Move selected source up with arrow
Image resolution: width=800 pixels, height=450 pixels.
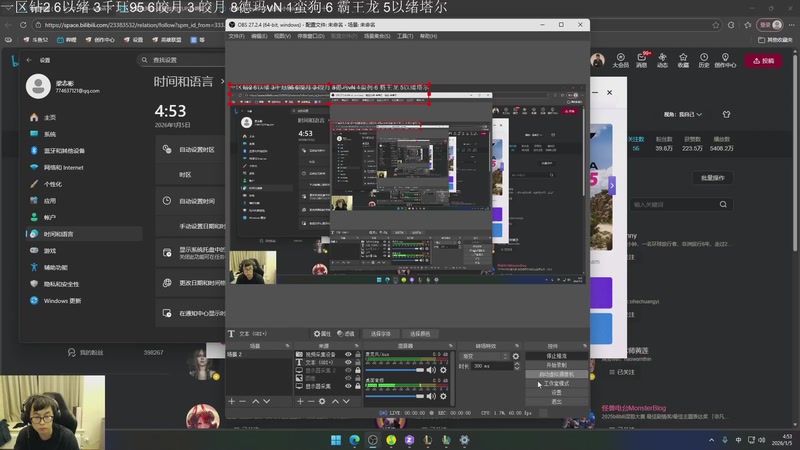click(x=335, y=401)
